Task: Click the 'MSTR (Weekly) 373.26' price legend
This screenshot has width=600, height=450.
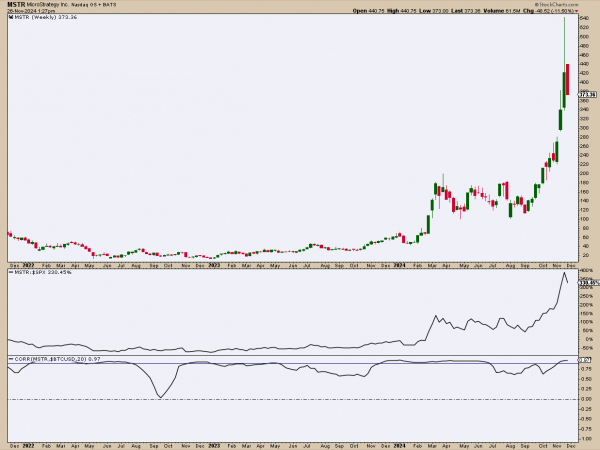Action: [x=46, y=18]
